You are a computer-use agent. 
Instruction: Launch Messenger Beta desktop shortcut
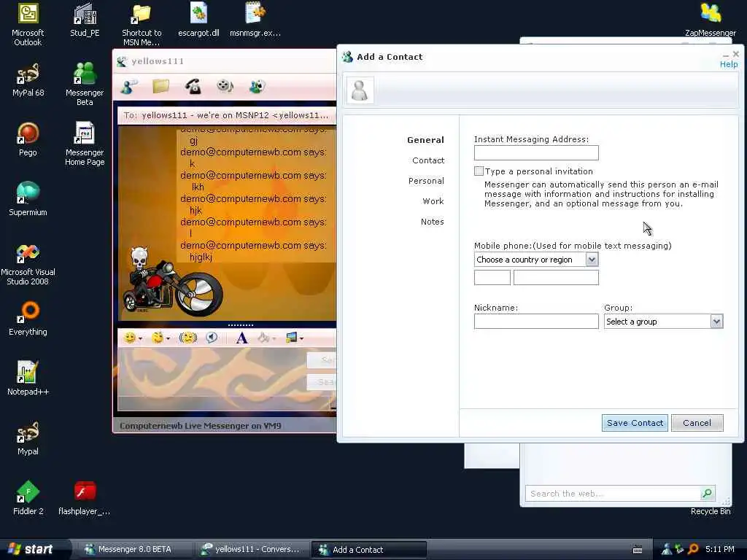[85, 84]
